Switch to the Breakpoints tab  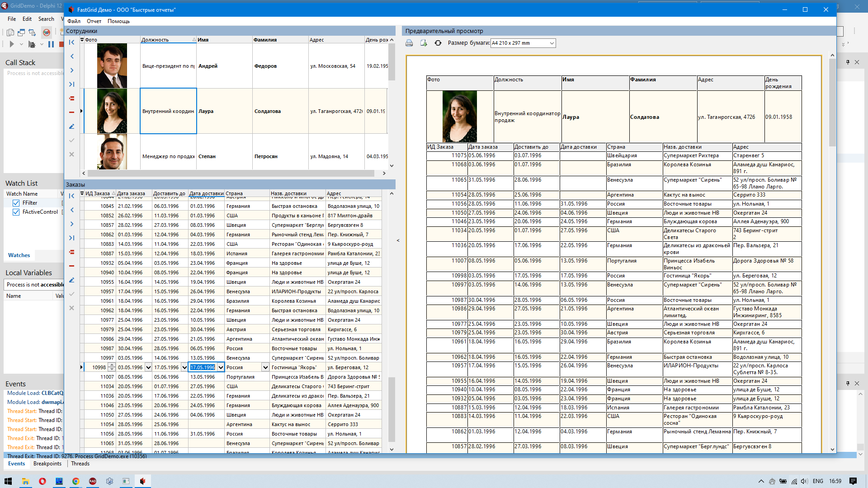click(x=47, y=464)
